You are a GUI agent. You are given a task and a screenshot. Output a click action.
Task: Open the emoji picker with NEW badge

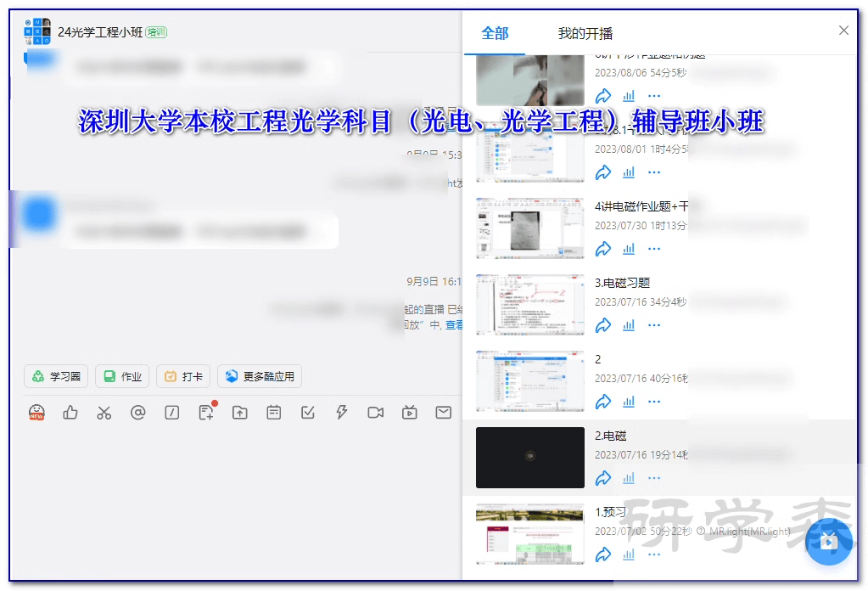36,413
